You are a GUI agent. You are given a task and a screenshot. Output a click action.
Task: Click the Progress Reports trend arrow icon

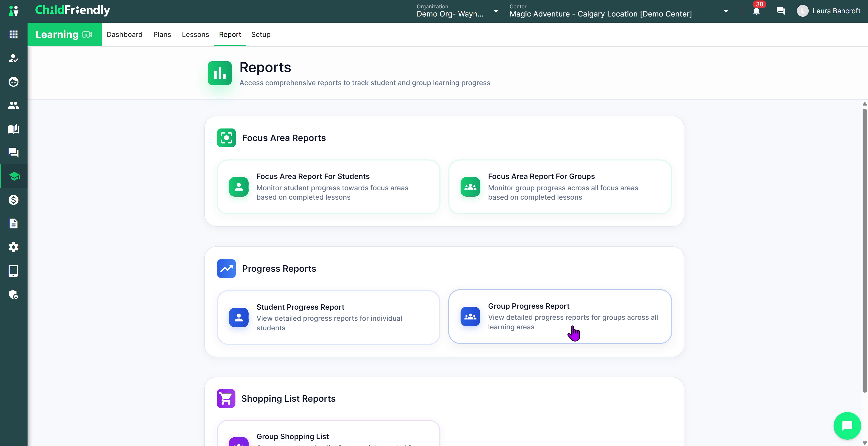(226, 268)
